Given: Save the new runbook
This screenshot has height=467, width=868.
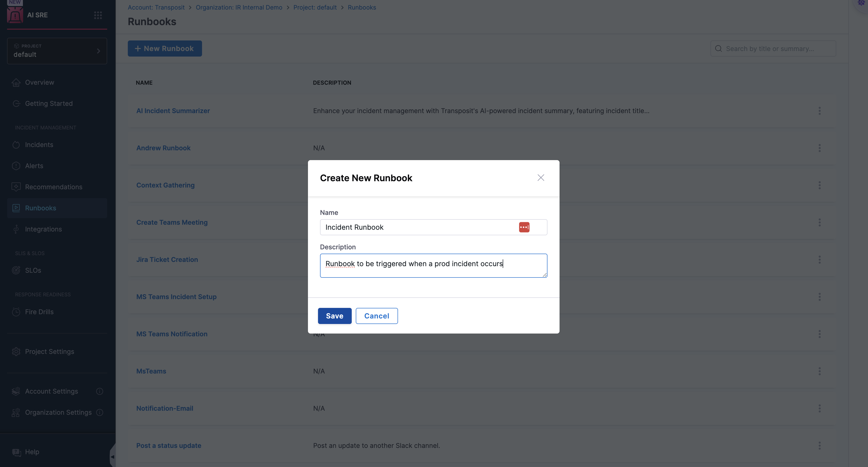Looking at the screenshot, I should coord(334,316).
